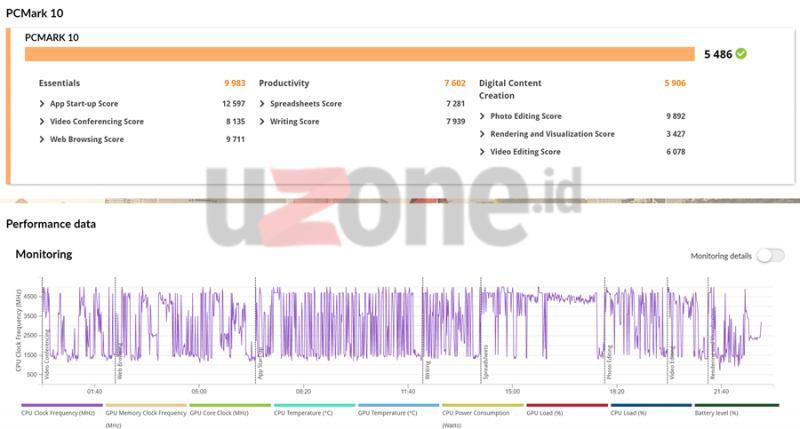Click the Spreadsheets timeline marker in chart
Screen dimensions: 800x429
point(486,362)
